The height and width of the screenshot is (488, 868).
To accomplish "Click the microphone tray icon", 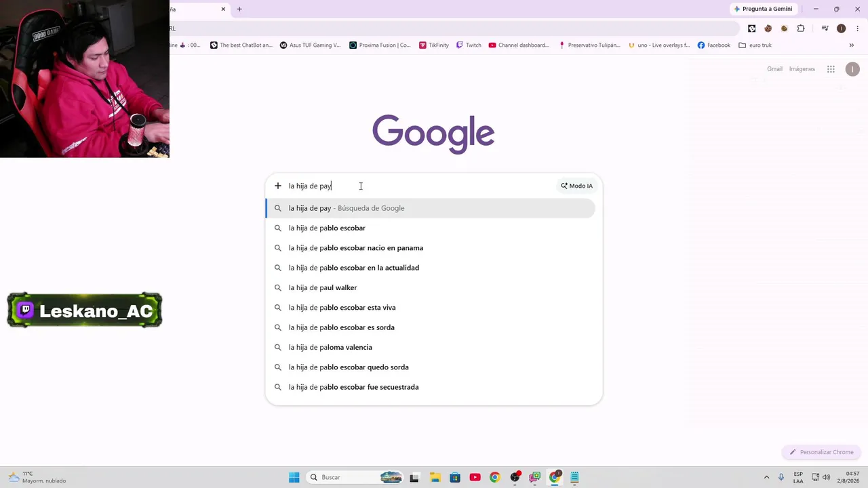I will pos(781,477).
